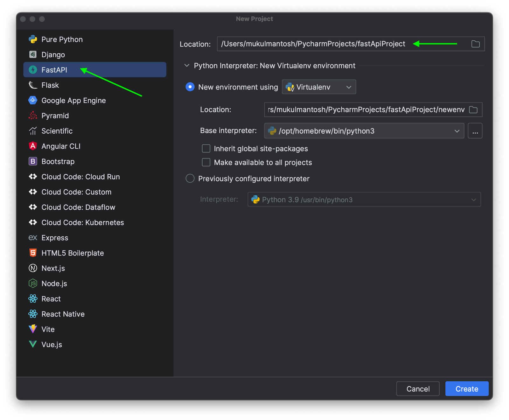
Task: Select Node.js text entry
Action: coord(54,284)
